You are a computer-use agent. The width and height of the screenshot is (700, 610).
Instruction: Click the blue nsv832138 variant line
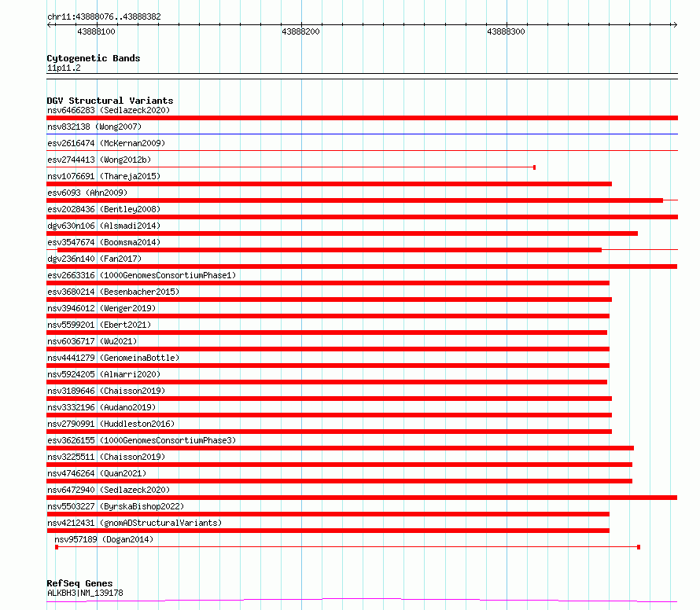coord(362,134)
